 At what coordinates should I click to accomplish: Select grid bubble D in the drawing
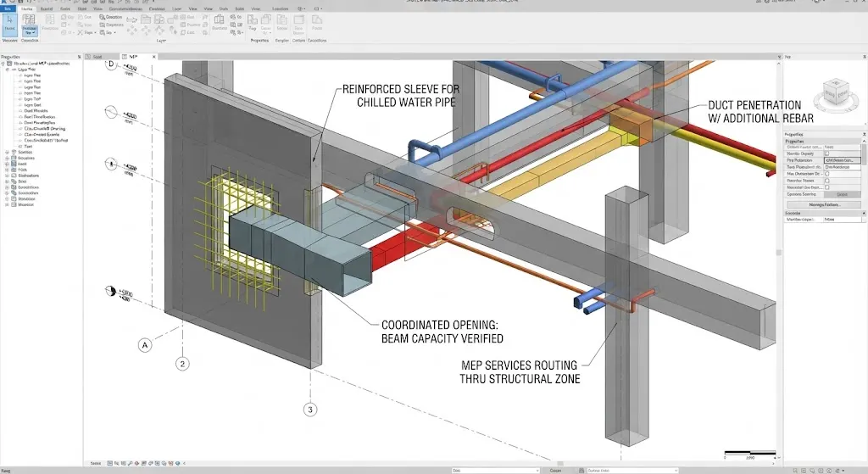[x=111, y=64]
